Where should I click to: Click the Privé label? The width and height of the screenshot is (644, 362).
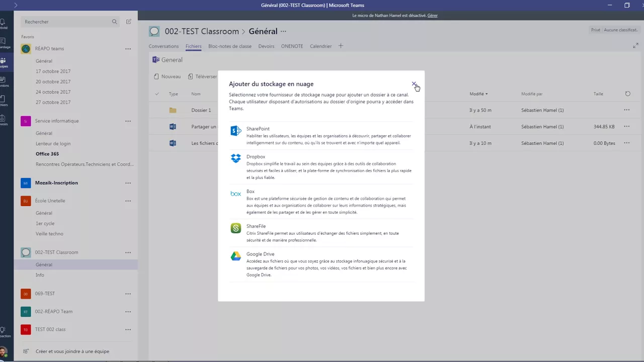click(596, 30)
